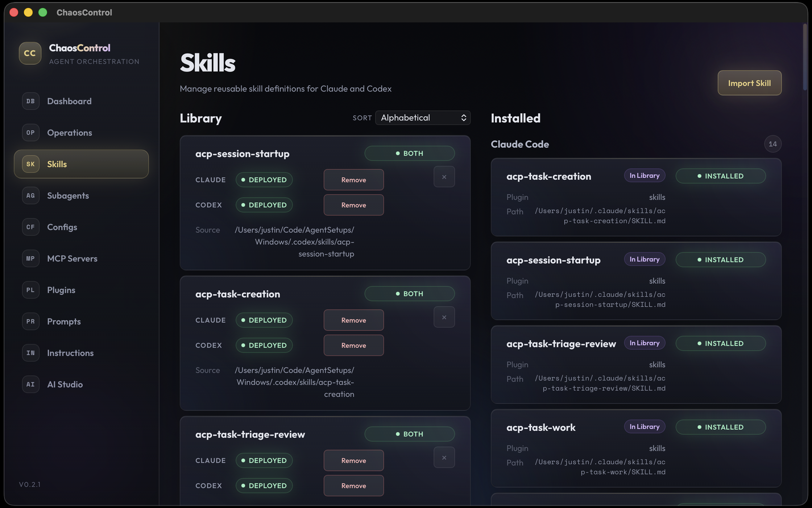Click the PL icon beside Plugins
Image resolution: width=812 pixels, height=508 pixels.
tap(30, 290)
